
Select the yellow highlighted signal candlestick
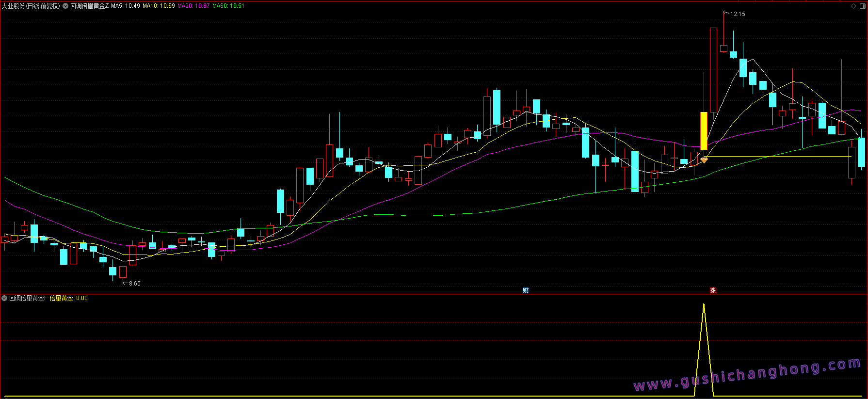coord(704,131)
